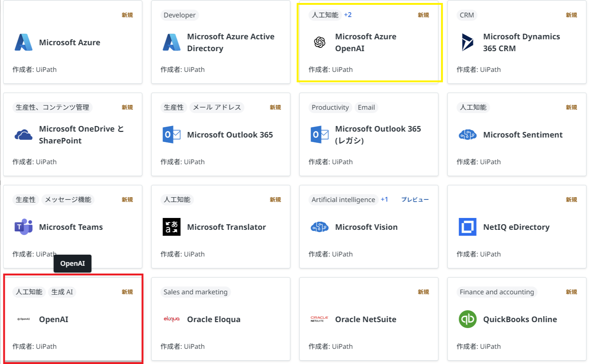616x364 pixels.
Task: Select the Productivity tag on Outlook 365 (レガシ)
Action: (330, 107)
